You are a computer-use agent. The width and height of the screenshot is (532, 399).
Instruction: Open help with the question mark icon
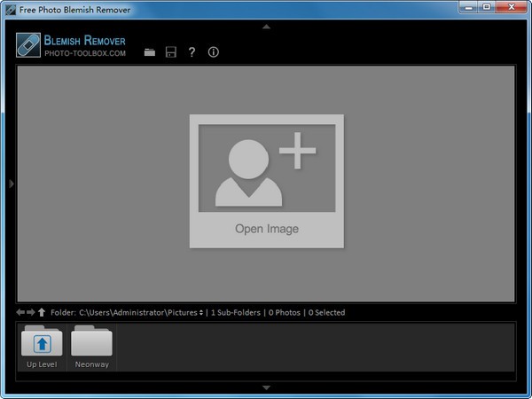pos(192,53)
